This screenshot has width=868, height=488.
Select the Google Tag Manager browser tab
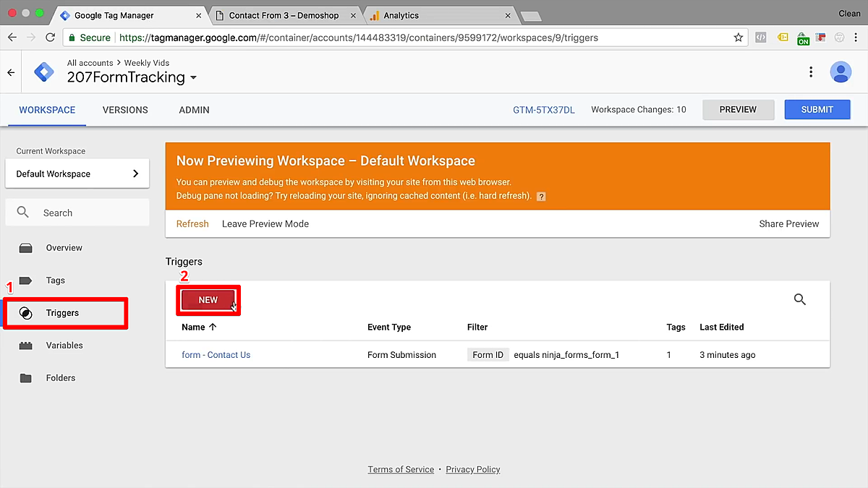[x=130, y=15]
